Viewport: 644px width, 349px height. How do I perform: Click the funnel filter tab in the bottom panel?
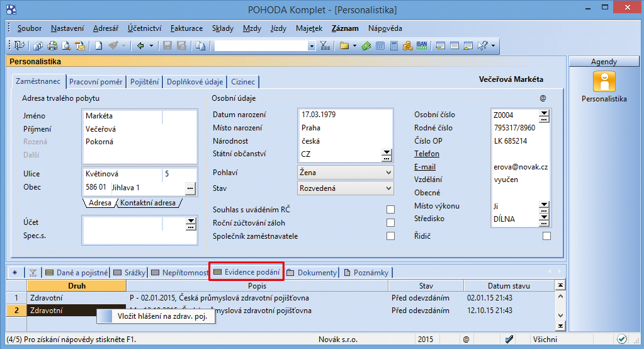point(33,273)
